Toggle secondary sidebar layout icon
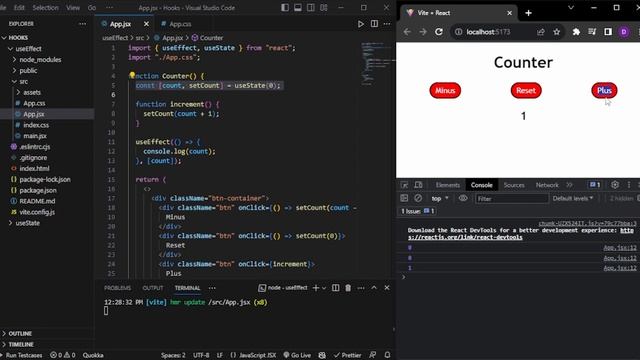640x360 pixels. pyautogui.click(x=311, y=7)
